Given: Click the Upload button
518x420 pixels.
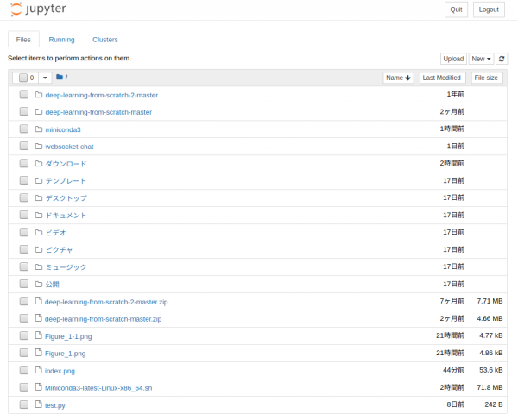Looking at the screenshot, I should 453,59.
